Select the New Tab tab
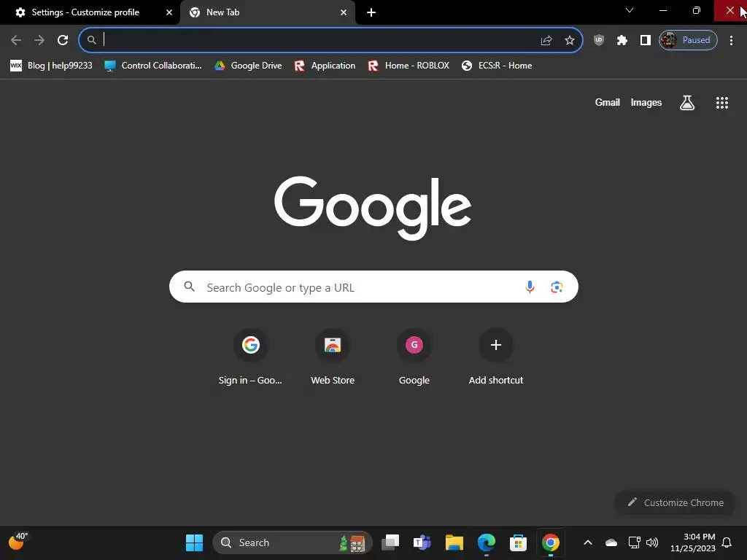The image size is (747, 560). (267, 12)
